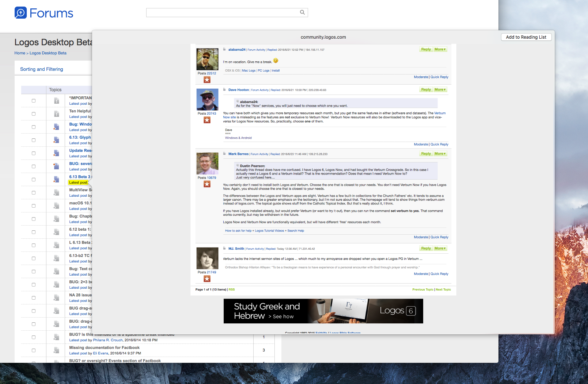Expand the More menu on MJ. Smith's post
The height and width of the screenshot is (384, 588).
coord(440,248)
